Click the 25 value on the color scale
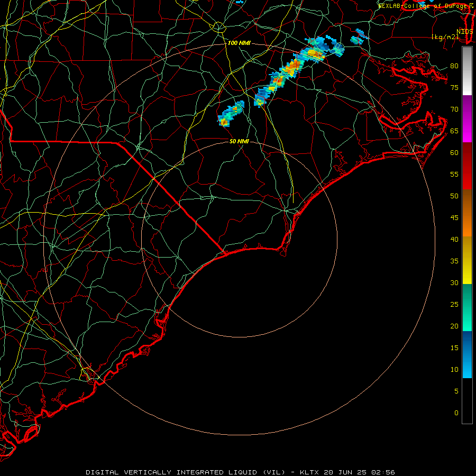The width and height of the screenshot is (476, 476). click(x=454, y=305)
